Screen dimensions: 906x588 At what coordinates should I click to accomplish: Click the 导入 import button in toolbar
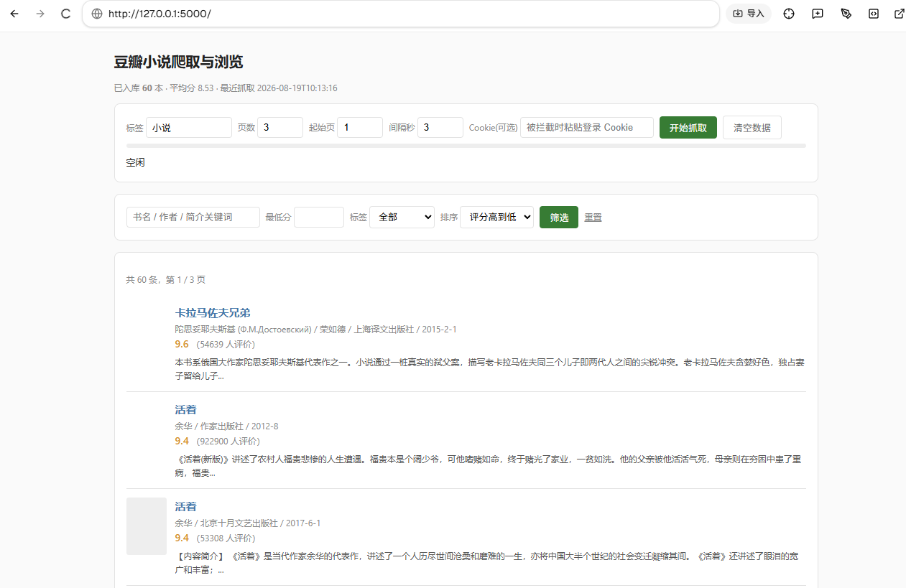(x=748, y=14)
